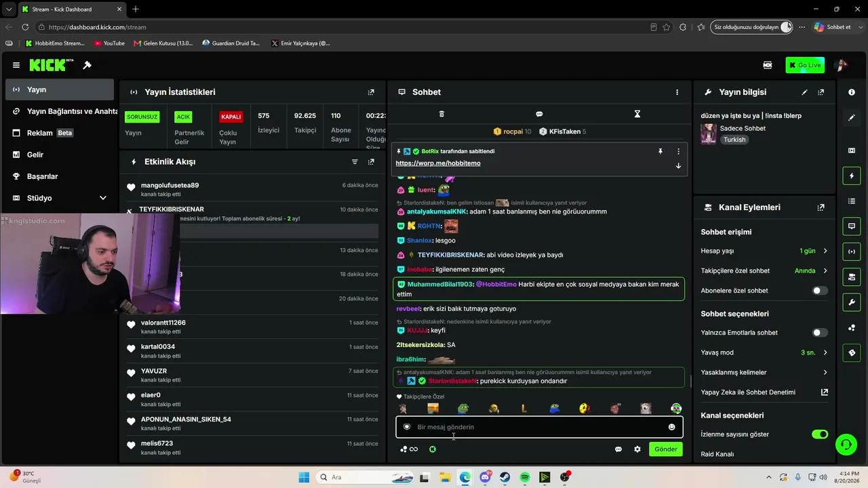Viewport: 868px width, 488px height.
Task: Click the chat bubble icon beside settings gear
Action: coord(618,449)
